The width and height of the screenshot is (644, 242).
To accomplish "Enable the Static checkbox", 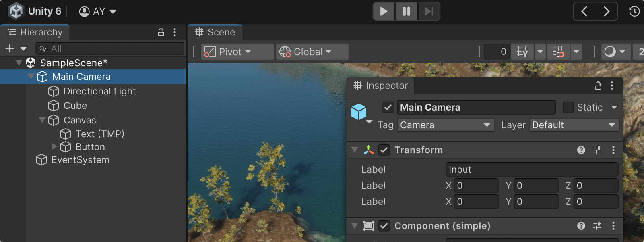I will pos(568,107).
